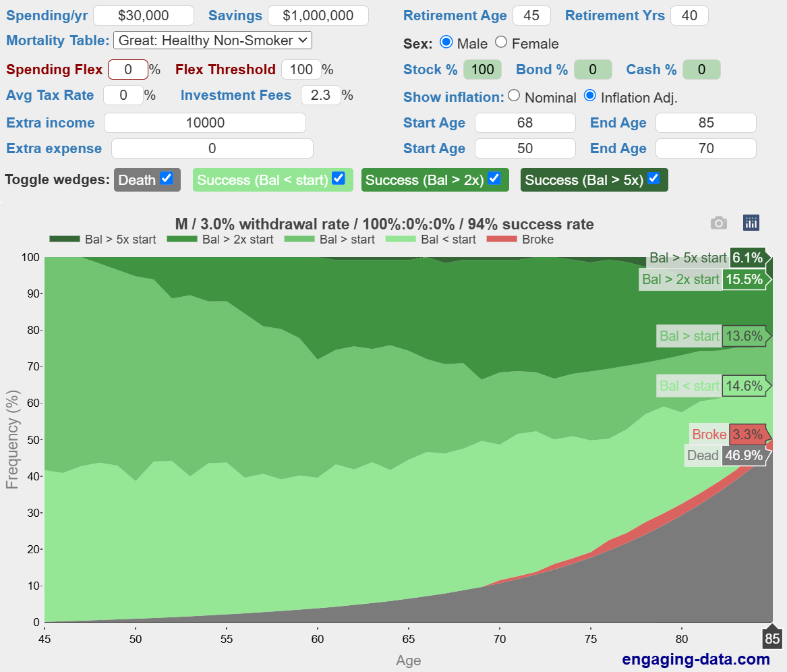Select the Female sex radio button

(501, 43)
